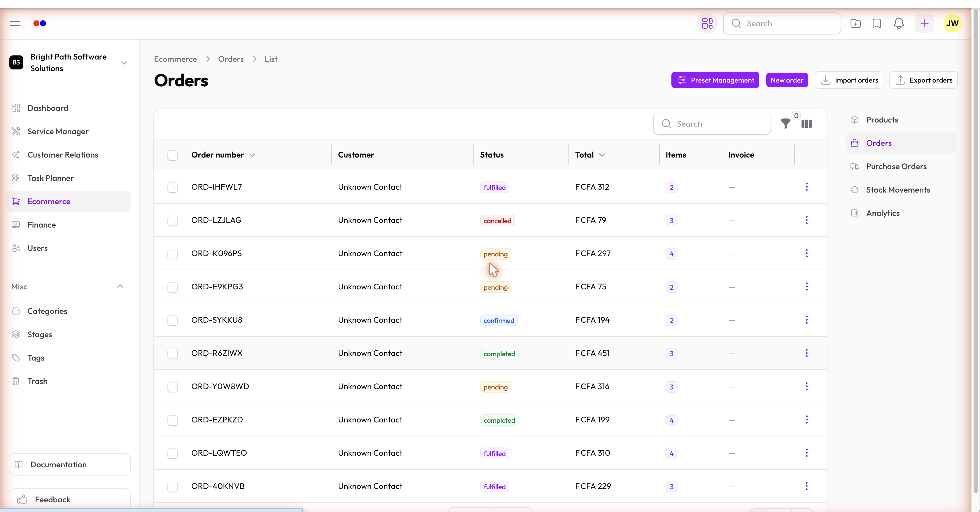This screenshot has width=980, height=512.
Task: Go to Analytics in right panel
Action: pyautogui.click(x=901, y=213)
